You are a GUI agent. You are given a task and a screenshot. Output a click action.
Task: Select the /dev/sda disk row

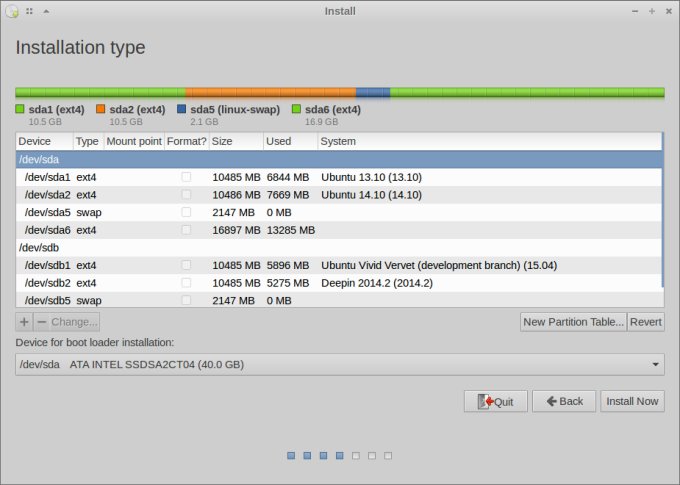[x=339, y=160]
